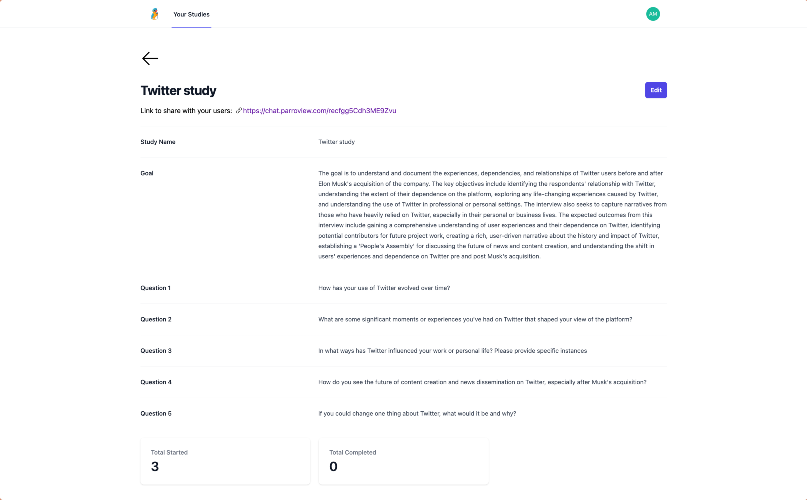The height and width of the screenshot is (500, 807).
Task: Open the chat.parrotview.com share link
Action: [x=319, y=110]
